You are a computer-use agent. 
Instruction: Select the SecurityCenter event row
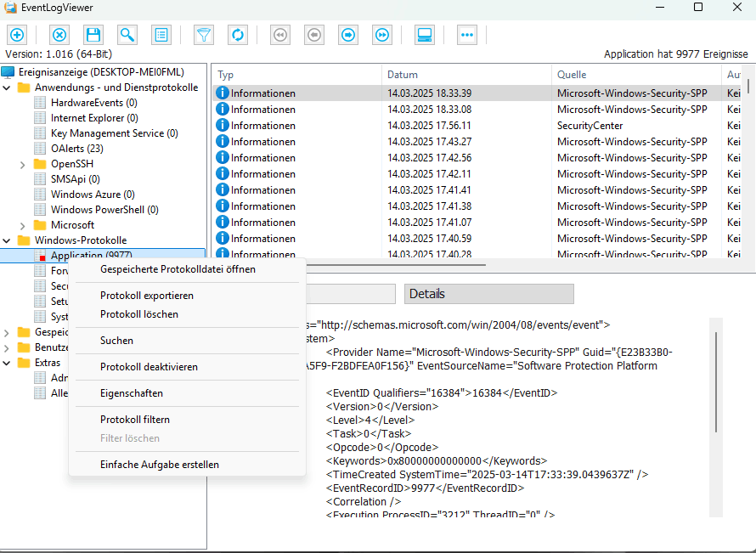(467, 125)
